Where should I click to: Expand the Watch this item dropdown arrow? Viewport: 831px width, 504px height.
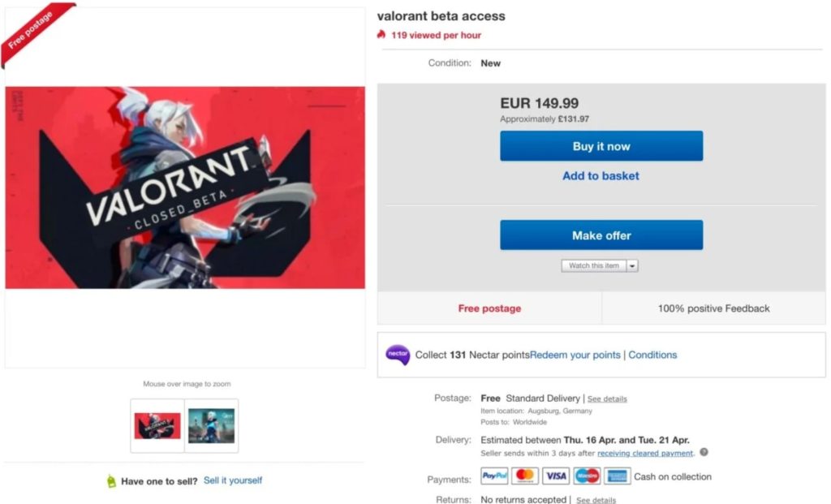632,265
